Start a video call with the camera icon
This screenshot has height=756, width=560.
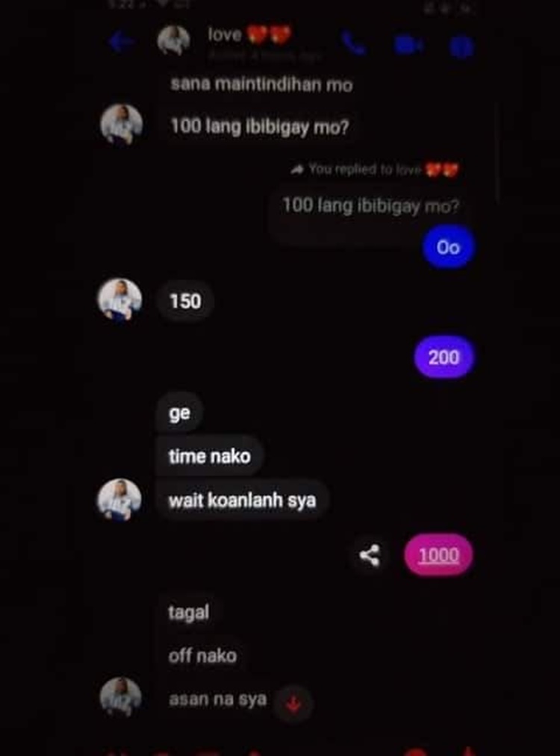coord(408,46)
